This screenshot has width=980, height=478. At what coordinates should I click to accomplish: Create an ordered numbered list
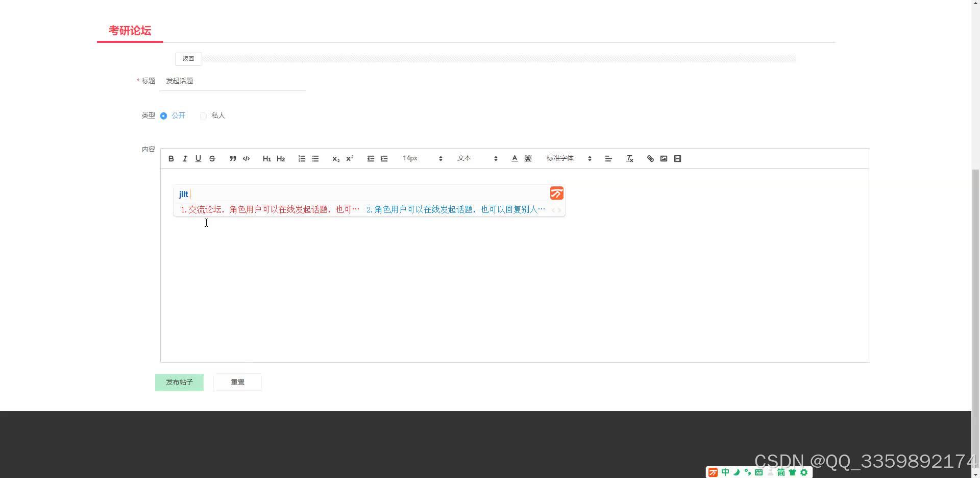[x=302, y=159]
